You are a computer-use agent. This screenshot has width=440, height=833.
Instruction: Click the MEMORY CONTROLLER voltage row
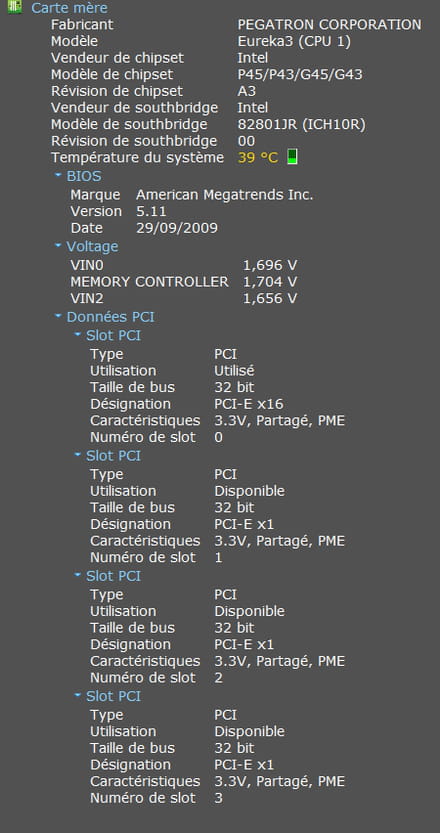point(184,282)
